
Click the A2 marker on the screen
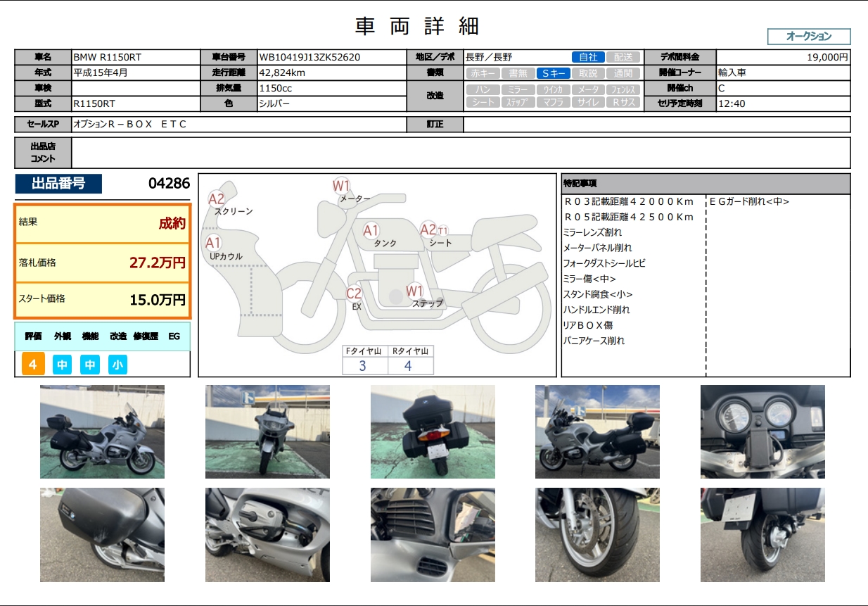coord(216,199)
